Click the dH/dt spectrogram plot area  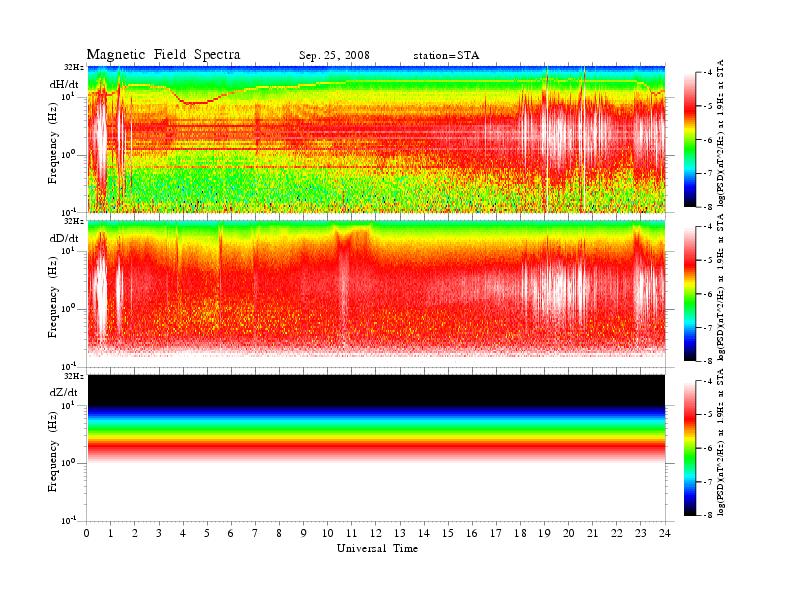376,139
